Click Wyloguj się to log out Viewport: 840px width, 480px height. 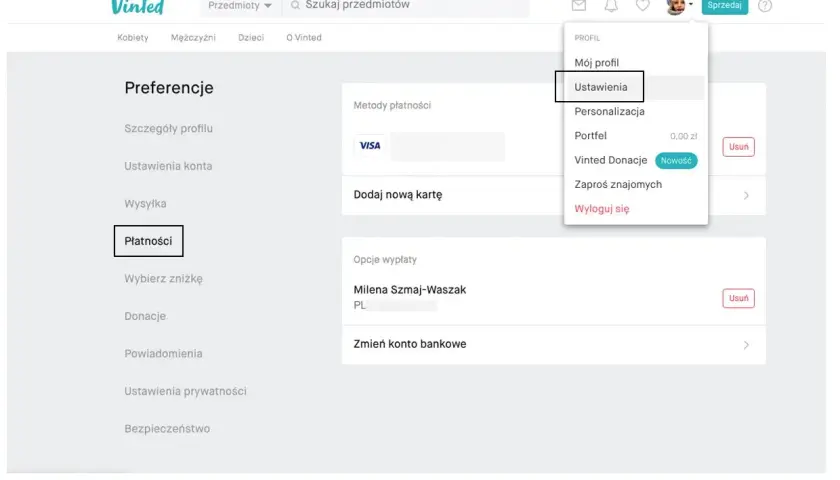click(x=602, y=209)
